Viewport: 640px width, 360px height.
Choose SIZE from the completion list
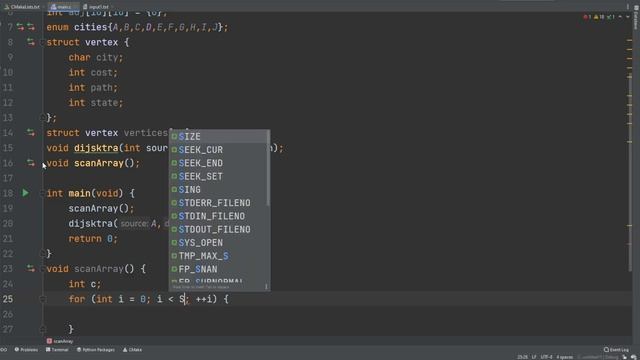point(219,136)
